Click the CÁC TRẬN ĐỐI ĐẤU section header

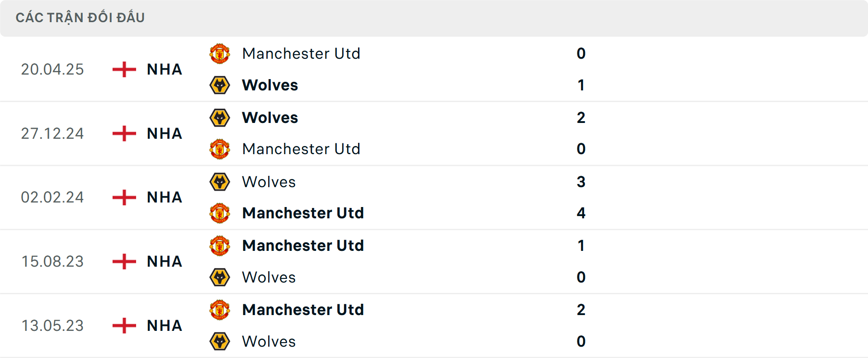pos(80,17)
